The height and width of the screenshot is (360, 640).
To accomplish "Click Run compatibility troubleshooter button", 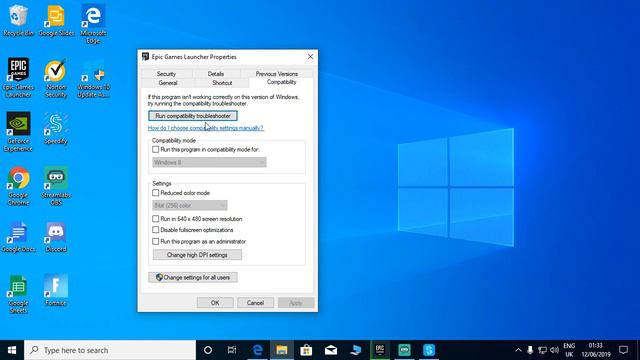I will click(193, 116).
